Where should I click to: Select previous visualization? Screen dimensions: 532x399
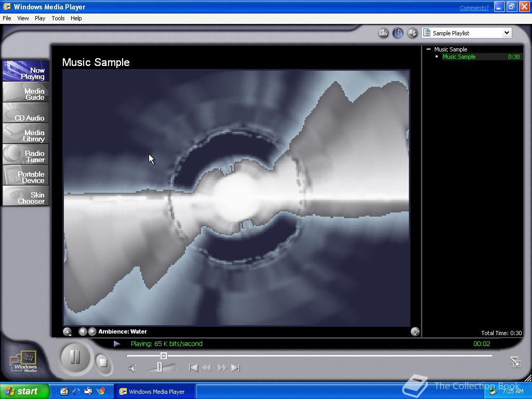coord(83,331)
